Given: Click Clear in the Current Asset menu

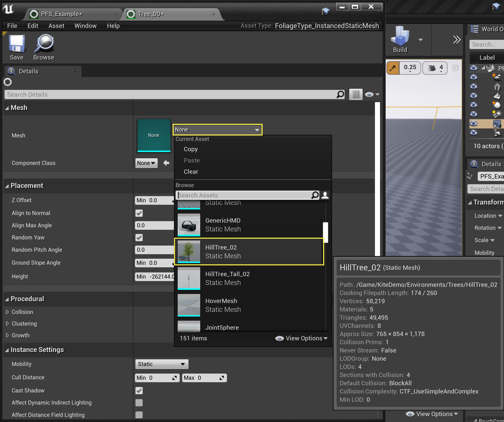Looking at the screenshot, I should 191,172.
